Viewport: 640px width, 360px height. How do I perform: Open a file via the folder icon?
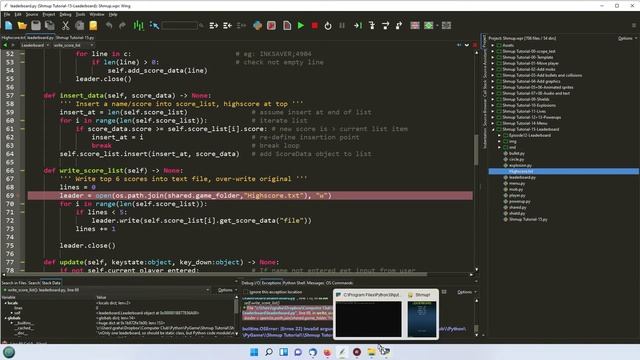pos(22,25)
